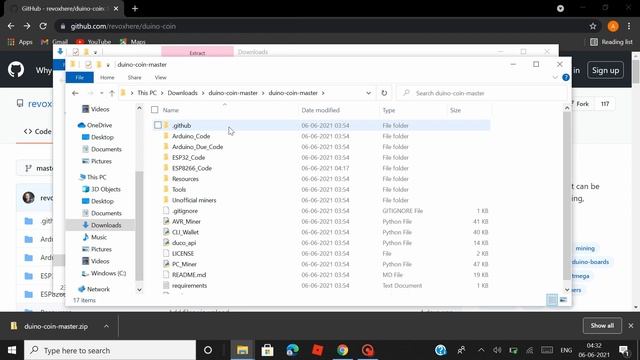The width and height of the screenshot is (640, 360).
Task: Click Downloads in the breadcrumb path
Action: click(x=182, y=93)
